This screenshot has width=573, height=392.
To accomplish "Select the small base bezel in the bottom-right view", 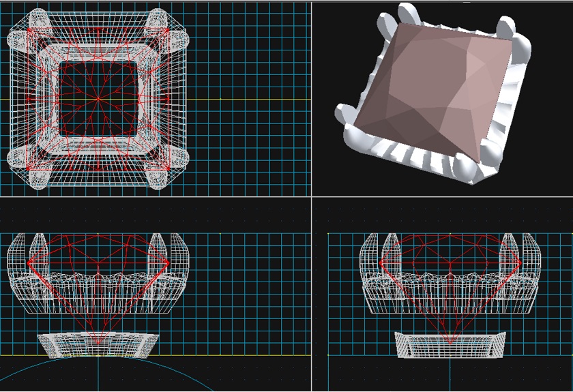I will [450, 345].
